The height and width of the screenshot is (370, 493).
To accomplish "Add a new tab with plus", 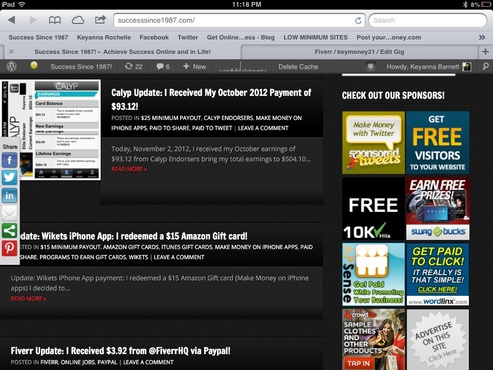I will [x=485, y=52].
